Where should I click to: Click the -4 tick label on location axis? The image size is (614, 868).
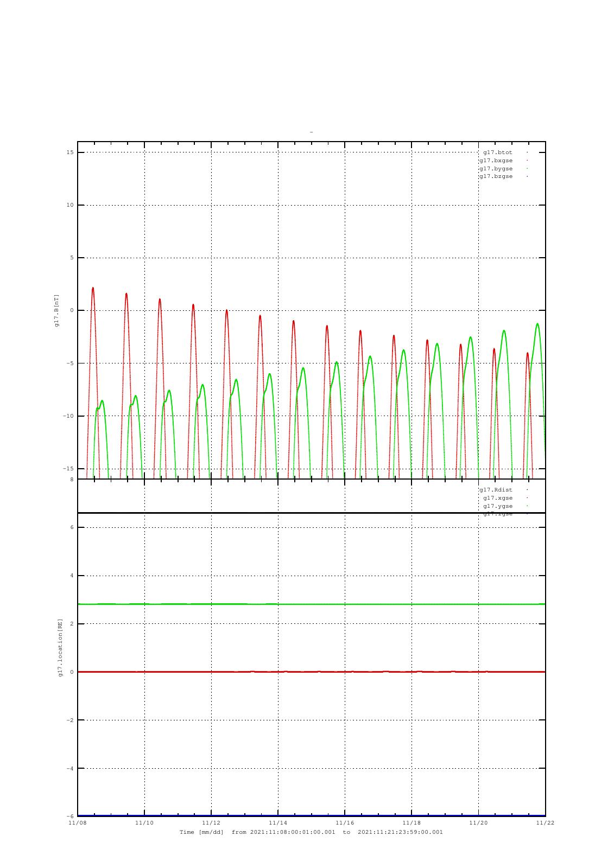pos(71,769)
